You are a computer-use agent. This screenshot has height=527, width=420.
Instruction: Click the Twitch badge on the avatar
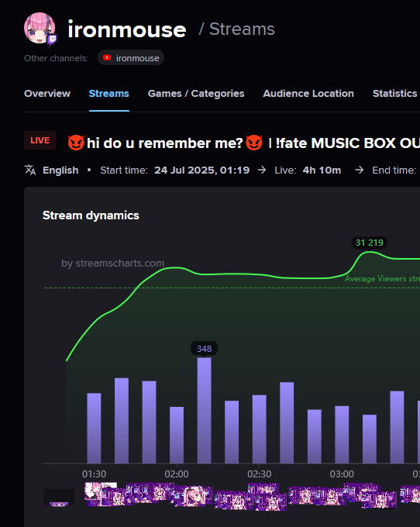pos(52,40)
